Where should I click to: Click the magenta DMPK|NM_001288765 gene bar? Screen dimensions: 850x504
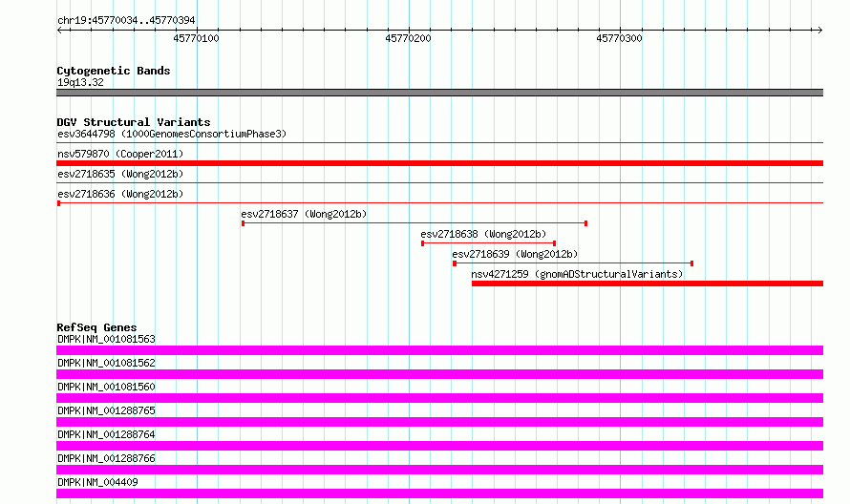(439, 422)
